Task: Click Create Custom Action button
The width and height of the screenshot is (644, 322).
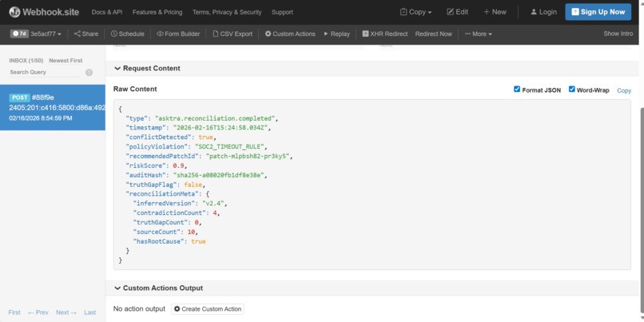Action: coord(208,309)
